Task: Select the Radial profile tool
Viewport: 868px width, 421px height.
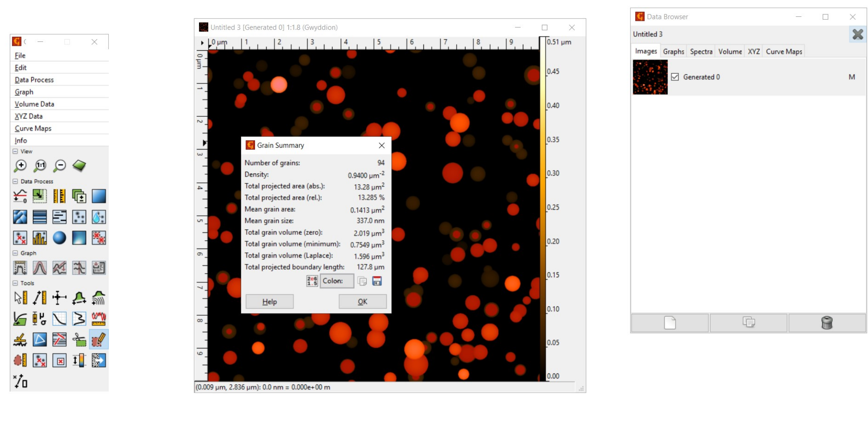Action: point(99,298)
